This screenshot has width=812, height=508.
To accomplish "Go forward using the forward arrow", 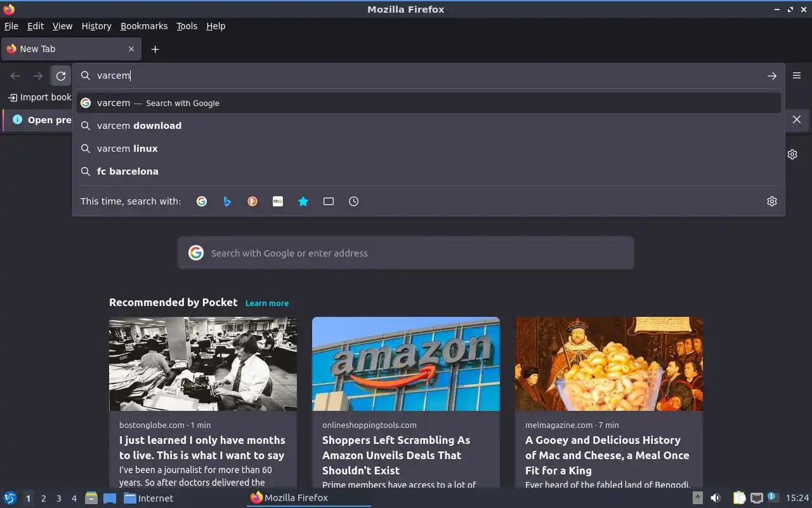I will (38, 76).
